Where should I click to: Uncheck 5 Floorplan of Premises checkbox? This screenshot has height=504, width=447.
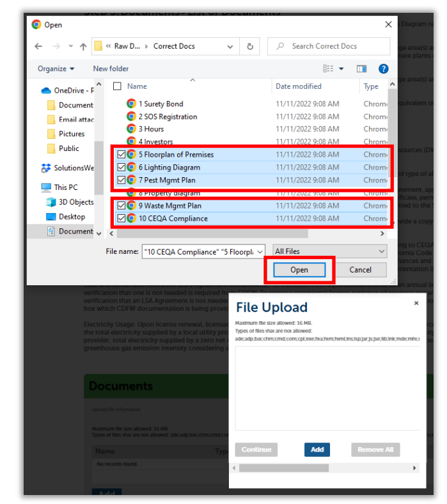click(121, 155)
